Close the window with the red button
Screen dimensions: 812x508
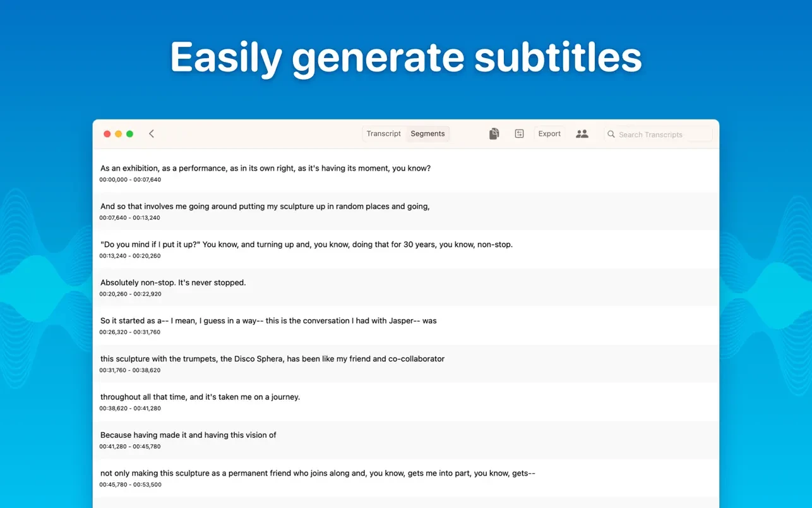107,134
